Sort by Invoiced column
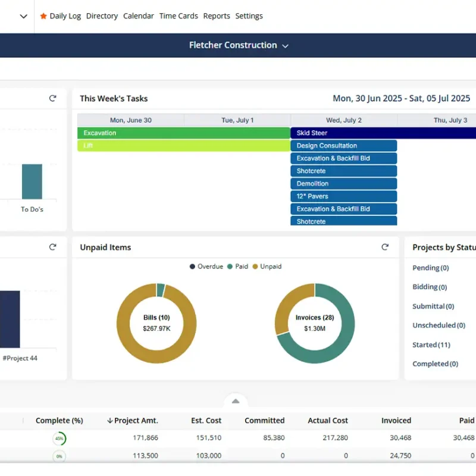This screenshot has width=476, height=476. coord(396,421)
